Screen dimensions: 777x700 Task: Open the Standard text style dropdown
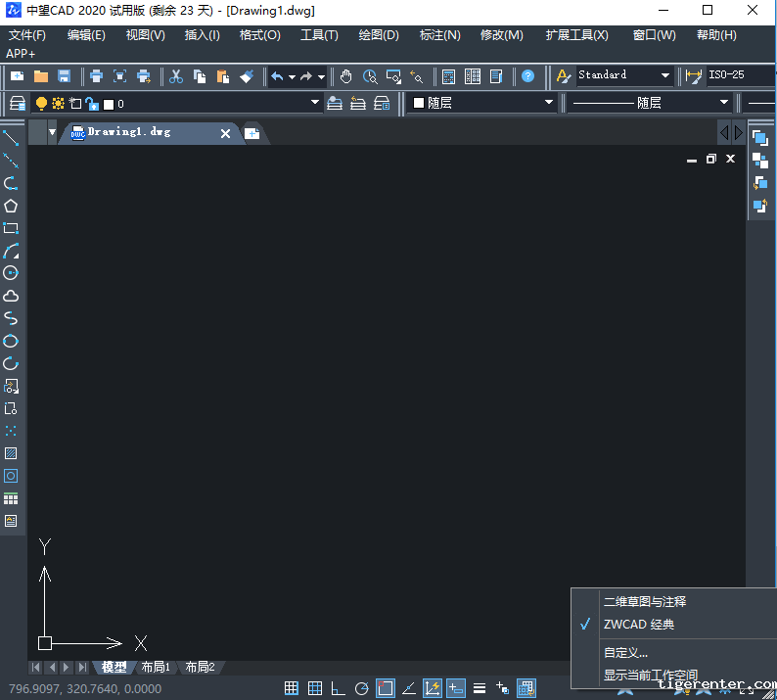point(665,75)
